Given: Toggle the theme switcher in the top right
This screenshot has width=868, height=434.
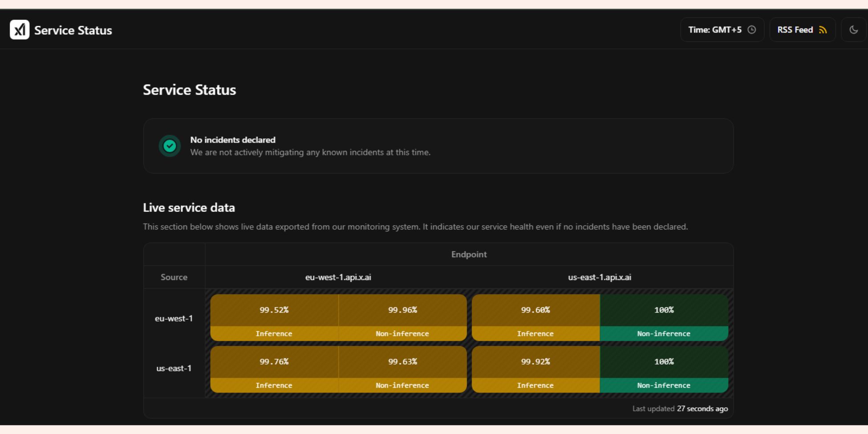Looking at the screenshot, I should 853,29.
